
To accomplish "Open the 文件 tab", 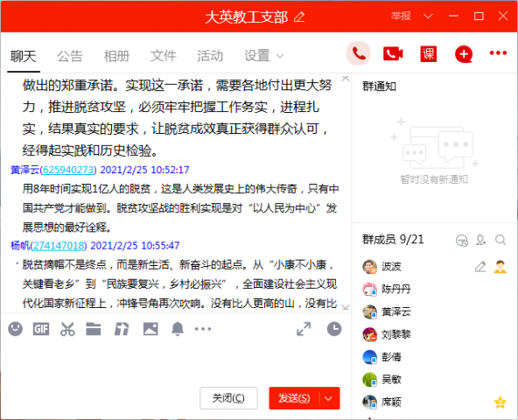I will pyautogui.click(x=164, y=56).
